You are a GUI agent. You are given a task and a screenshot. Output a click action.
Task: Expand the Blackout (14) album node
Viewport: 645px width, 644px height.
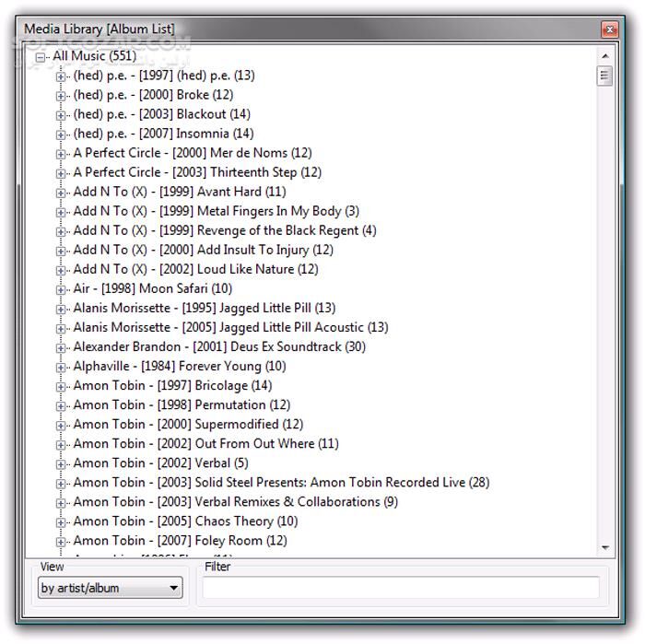pyautogui.click(x=61, y=115)
